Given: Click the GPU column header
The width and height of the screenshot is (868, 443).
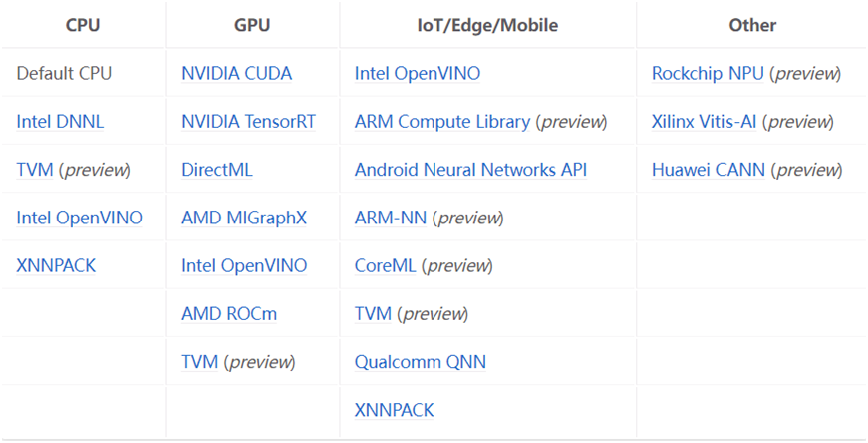Looking at the screenshot, I should tap(252, 25).
